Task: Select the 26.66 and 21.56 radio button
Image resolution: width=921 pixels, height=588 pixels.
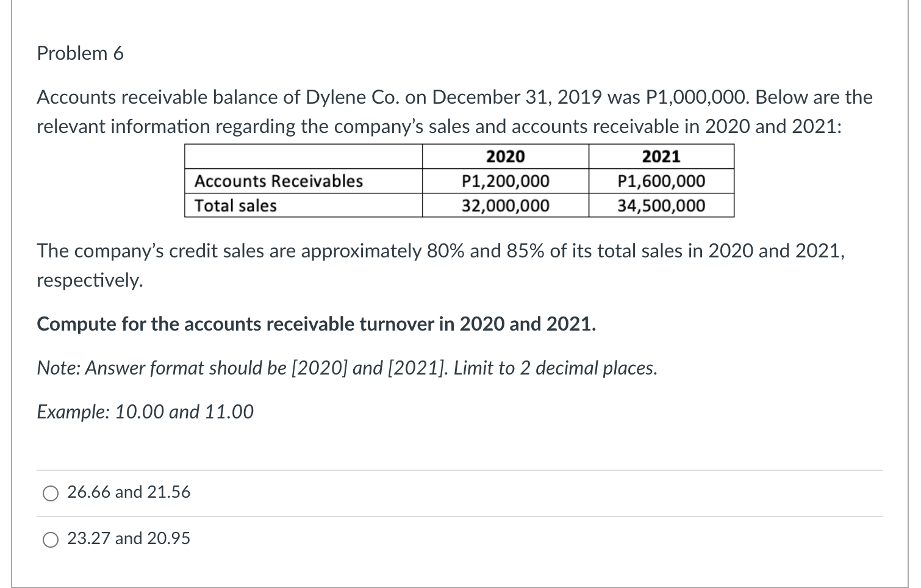Action: click(x=51, y=493)
